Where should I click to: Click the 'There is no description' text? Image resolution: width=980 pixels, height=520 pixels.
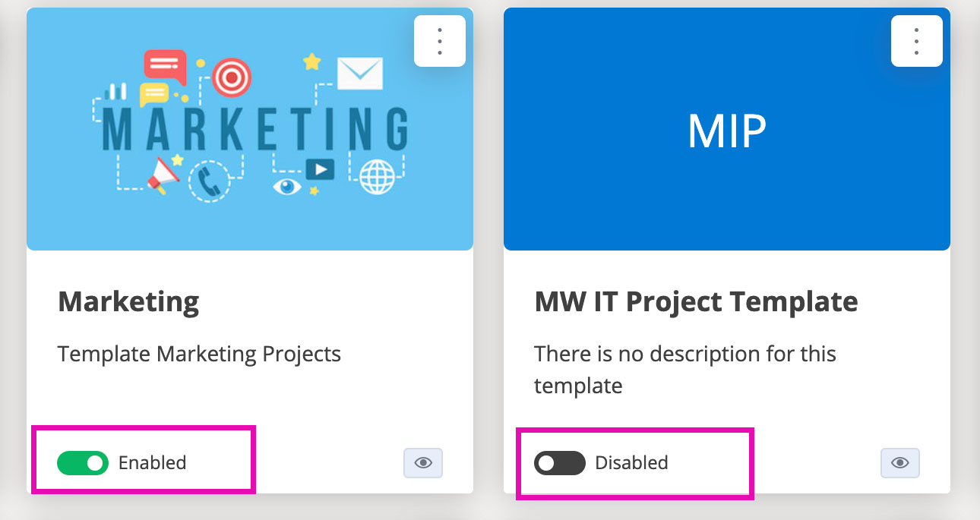click(x=685, y=370)
